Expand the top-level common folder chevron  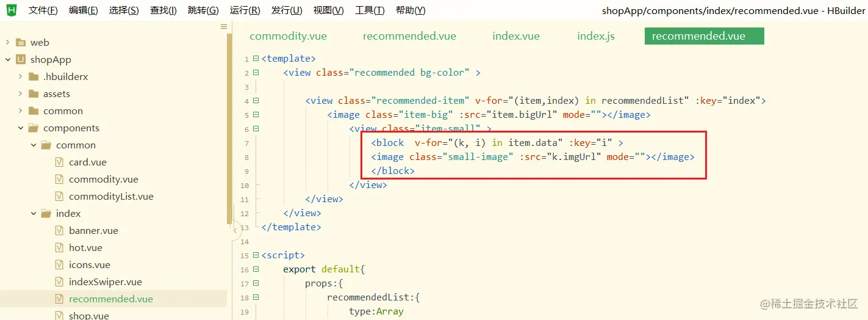tap(20, 111)
